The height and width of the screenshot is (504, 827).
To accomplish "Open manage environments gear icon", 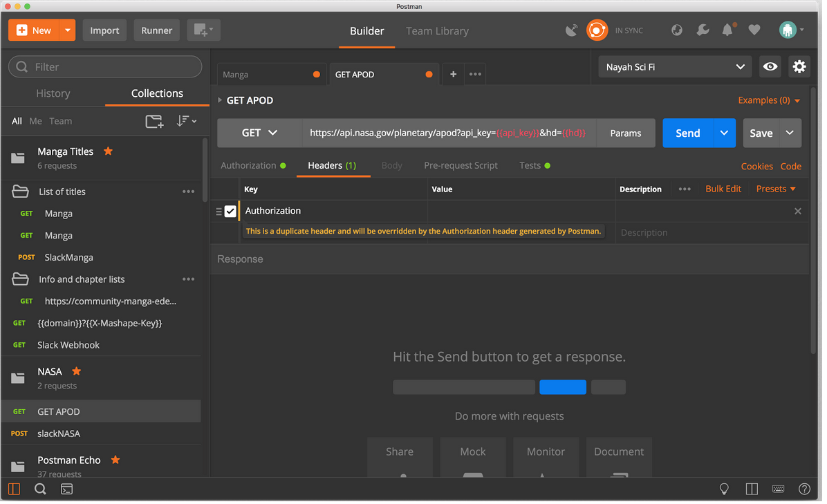I will click(799, 67).
